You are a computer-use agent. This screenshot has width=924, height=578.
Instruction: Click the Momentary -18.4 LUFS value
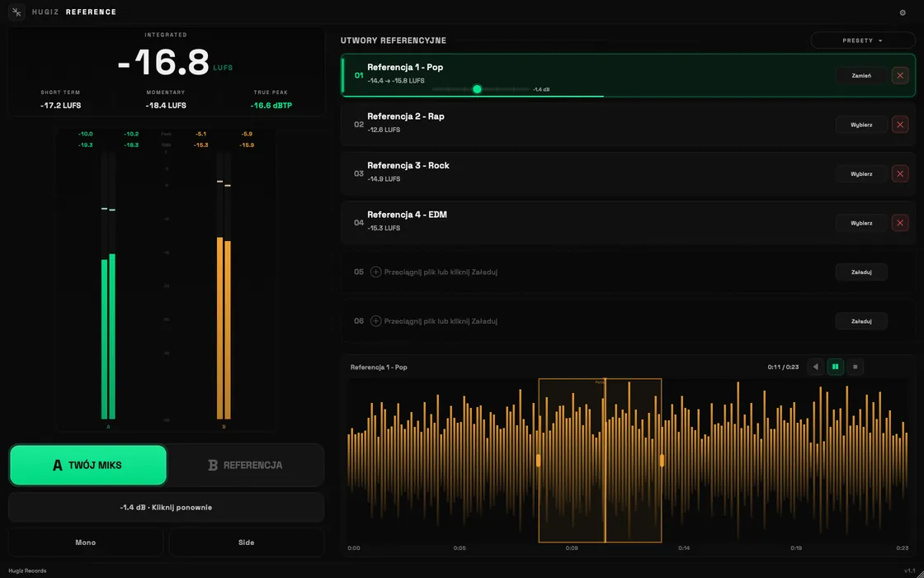pyautogui.click(x=166, y=106)
